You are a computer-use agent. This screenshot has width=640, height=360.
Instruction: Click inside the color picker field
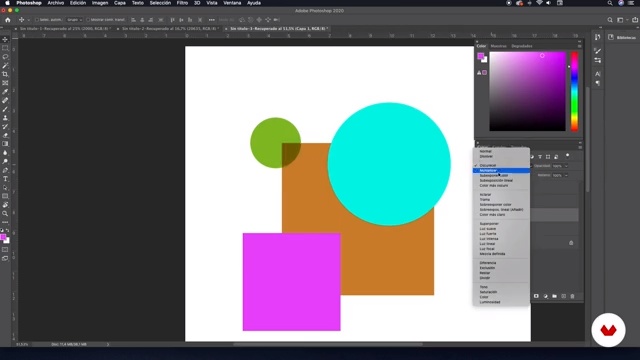point(527,91)
